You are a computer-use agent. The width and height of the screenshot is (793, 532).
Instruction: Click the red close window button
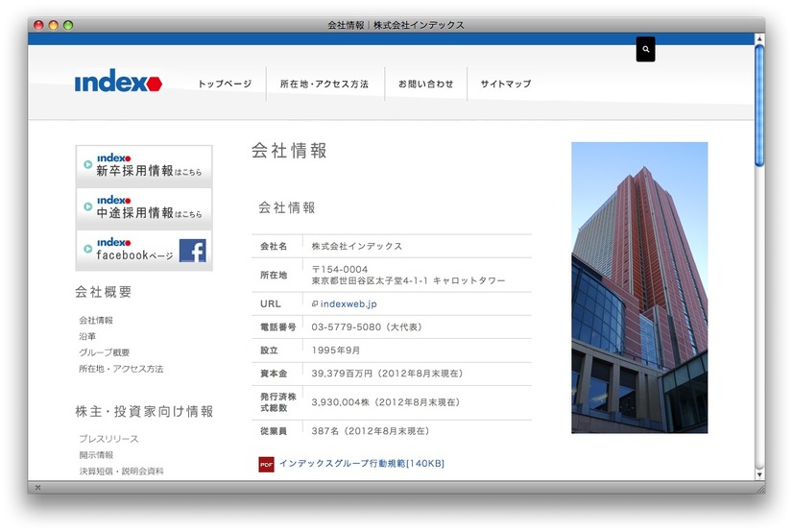pos(38,25)
